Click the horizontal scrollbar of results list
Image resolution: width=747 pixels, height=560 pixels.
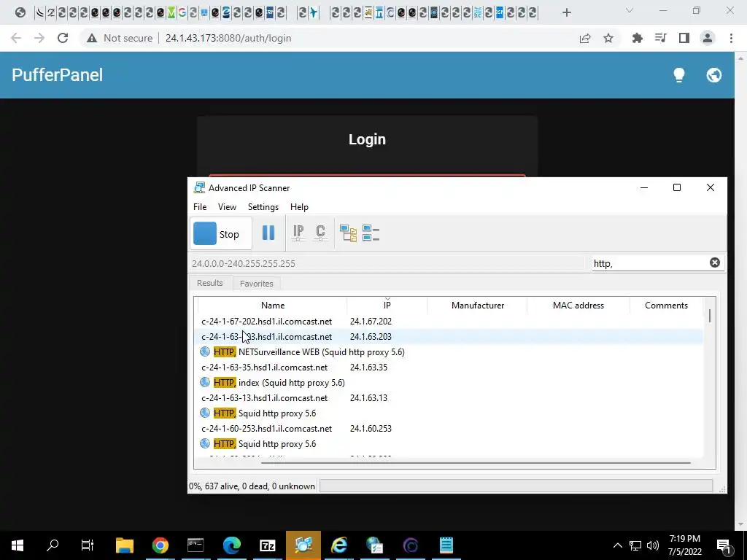click(476, 462)
